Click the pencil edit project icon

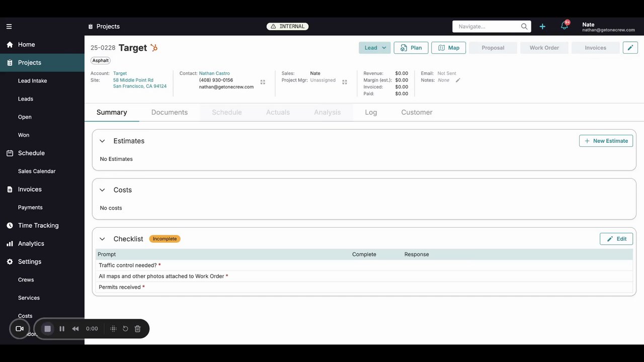point(630,48)
